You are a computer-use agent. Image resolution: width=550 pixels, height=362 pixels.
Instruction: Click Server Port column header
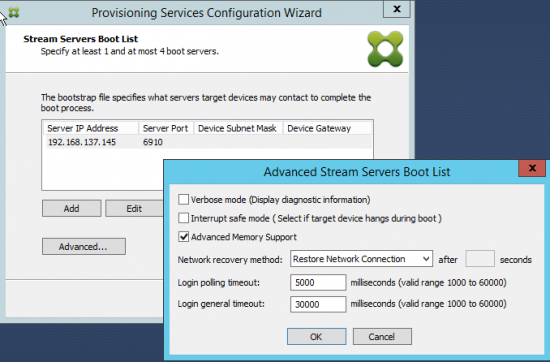166,128
